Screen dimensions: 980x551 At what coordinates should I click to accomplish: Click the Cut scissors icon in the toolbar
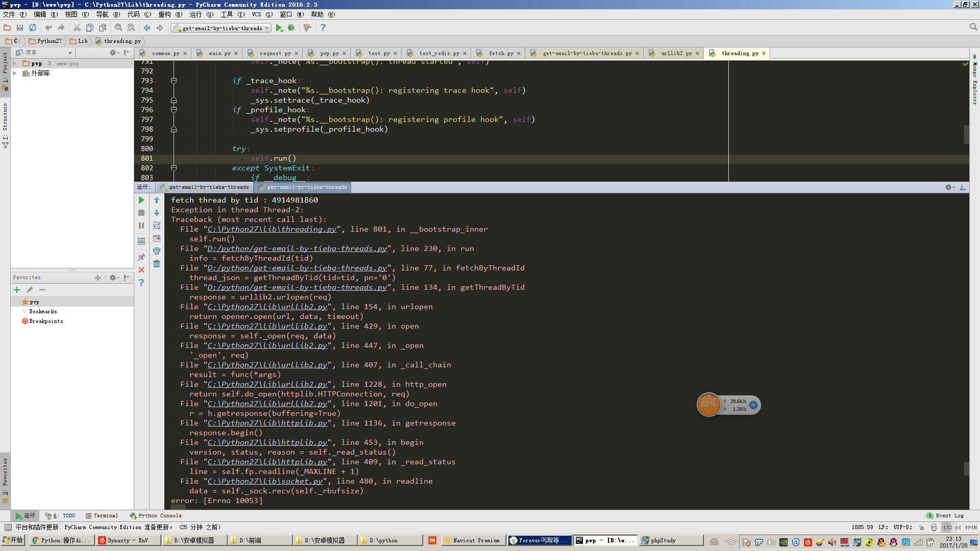(x=77, y=28)
